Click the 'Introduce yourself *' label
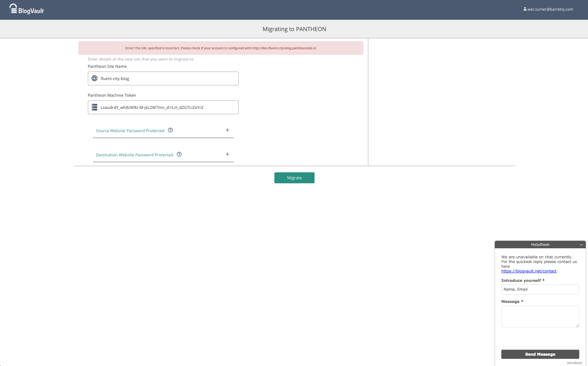 523,281
